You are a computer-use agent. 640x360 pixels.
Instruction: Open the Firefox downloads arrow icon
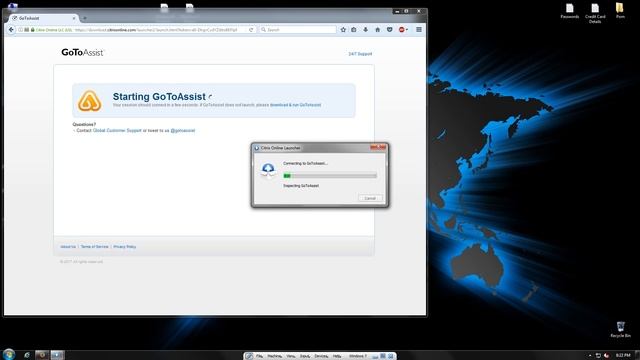(x=366, y=30)
